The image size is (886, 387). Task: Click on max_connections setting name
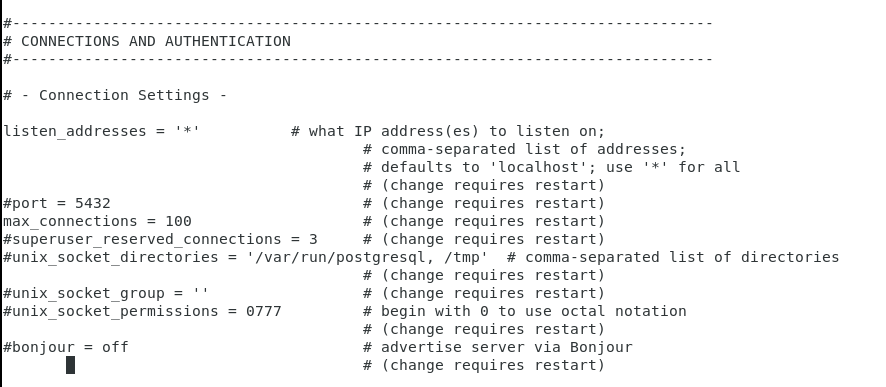71,221
